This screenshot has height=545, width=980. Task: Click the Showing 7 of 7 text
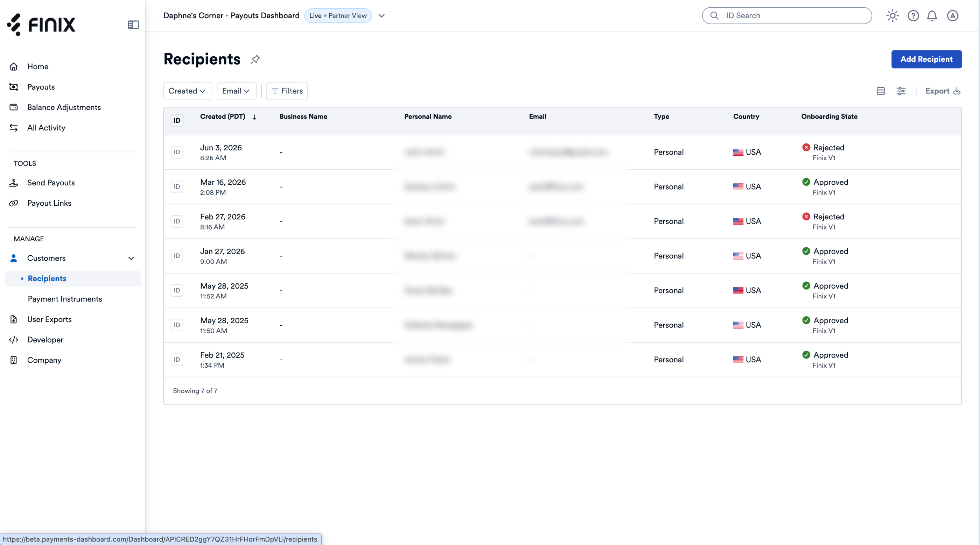195,391
